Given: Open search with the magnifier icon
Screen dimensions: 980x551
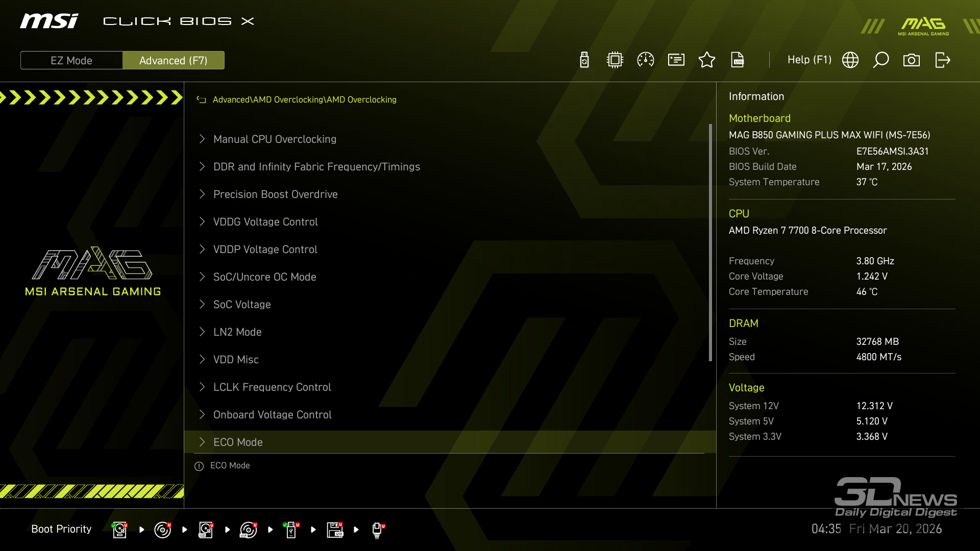Looking at the screenshot, I should click(x=881, y=60).
